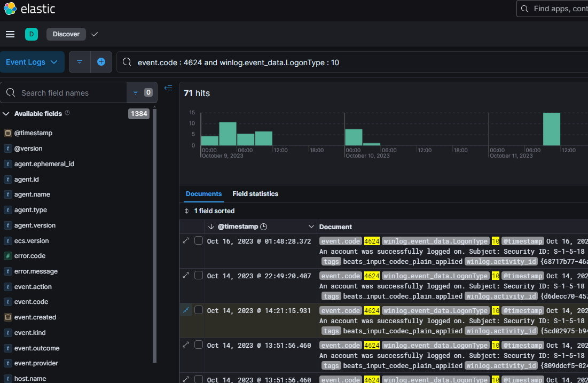Select the Oct 14 22:49:20 row checkbox
This screenshot has height=383, width=588.
coord(199,276)
